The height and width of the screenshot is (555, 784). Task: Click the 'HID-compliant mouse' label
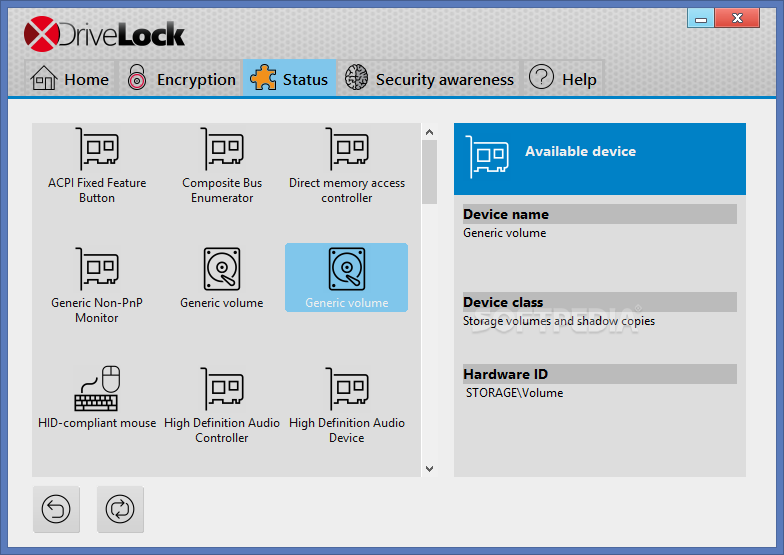[97, 423]
